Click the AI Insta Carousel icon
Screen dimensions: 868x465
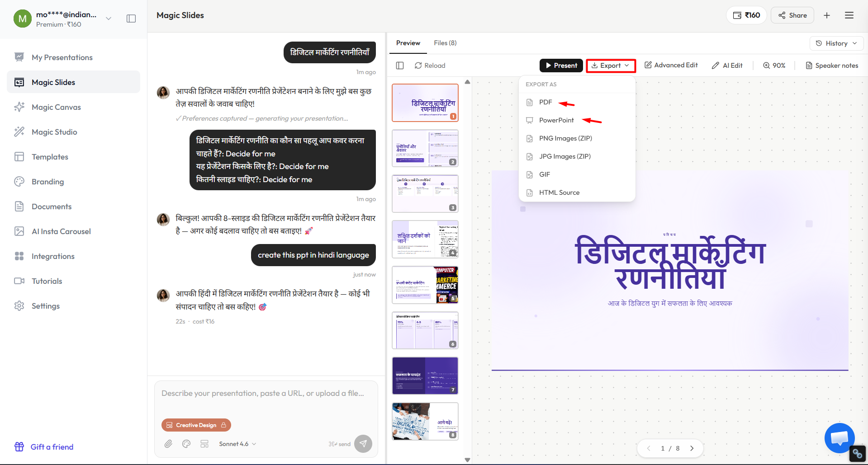pos(19,231)
